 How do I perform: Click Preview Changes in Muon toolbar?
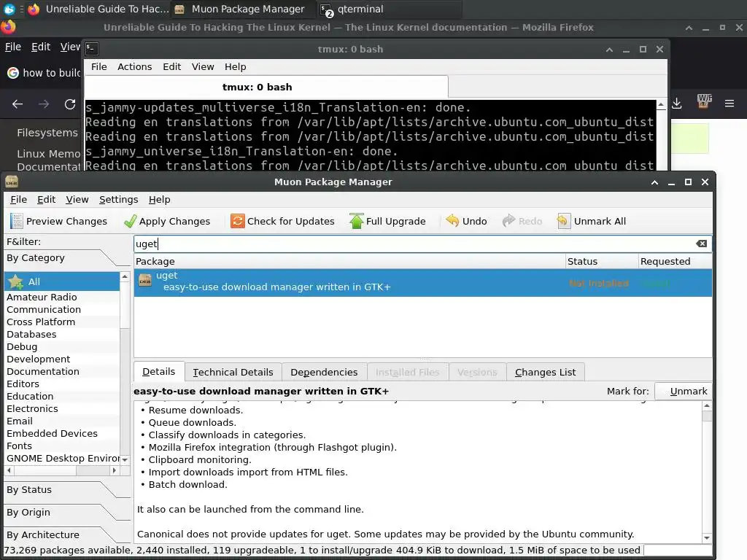[x=58, y=221]
